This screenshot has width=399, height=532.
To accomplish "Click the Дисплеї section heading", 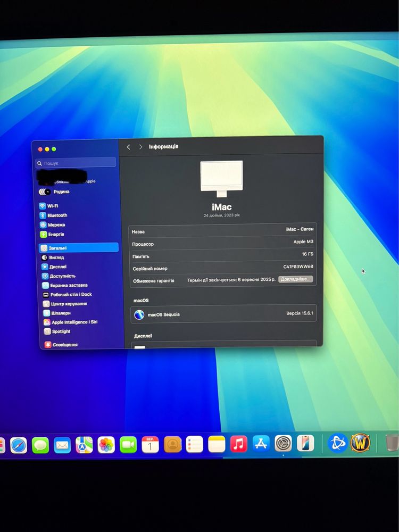I will pyautogui.click(x=143, y=336).
